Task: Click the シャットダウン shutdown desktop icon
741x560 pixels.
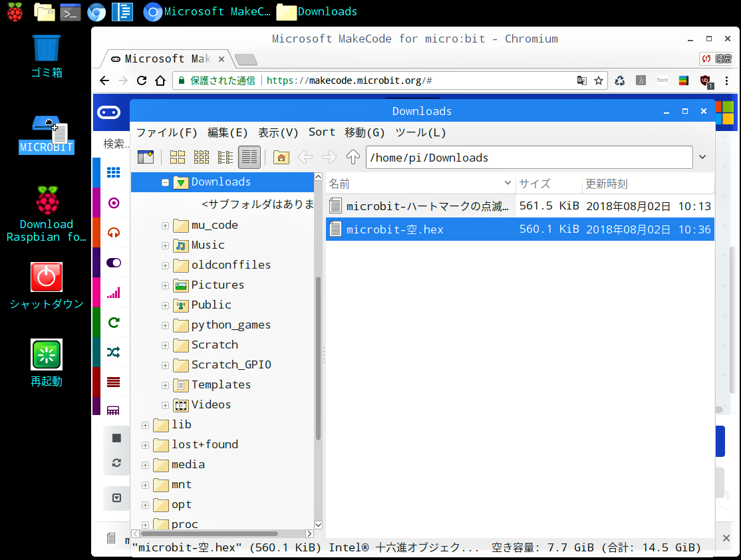Action: coord(47,286)
